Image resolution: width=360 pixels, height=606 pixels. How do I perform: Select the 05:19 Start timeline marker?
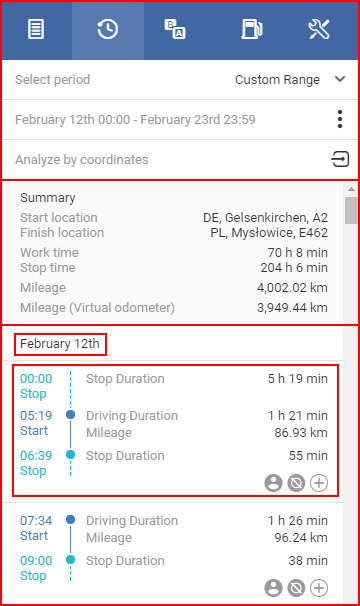70,415
